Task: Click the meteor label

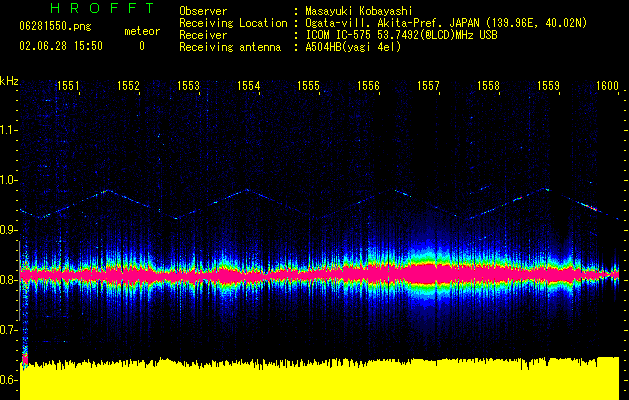Action: 142,31
